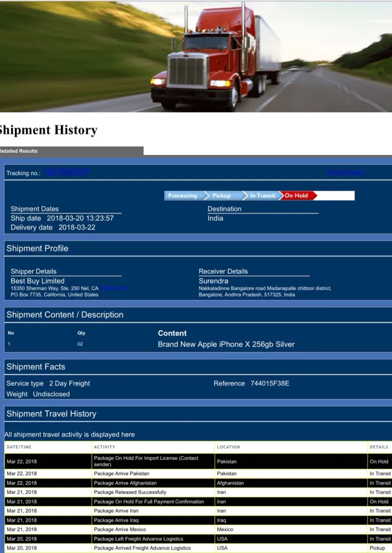
Task: Click the DETAILS column header
Action: [379, 447]
